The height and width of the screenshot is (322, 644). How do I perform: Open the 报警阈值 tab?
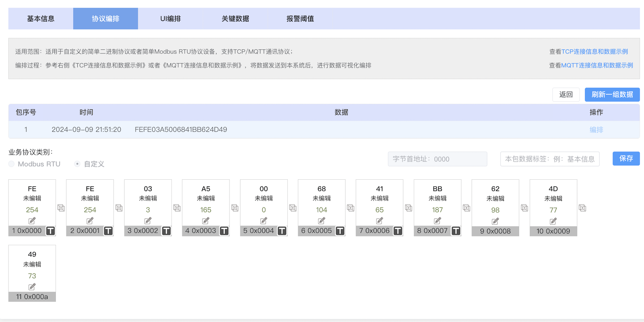[x=300, y=18]
